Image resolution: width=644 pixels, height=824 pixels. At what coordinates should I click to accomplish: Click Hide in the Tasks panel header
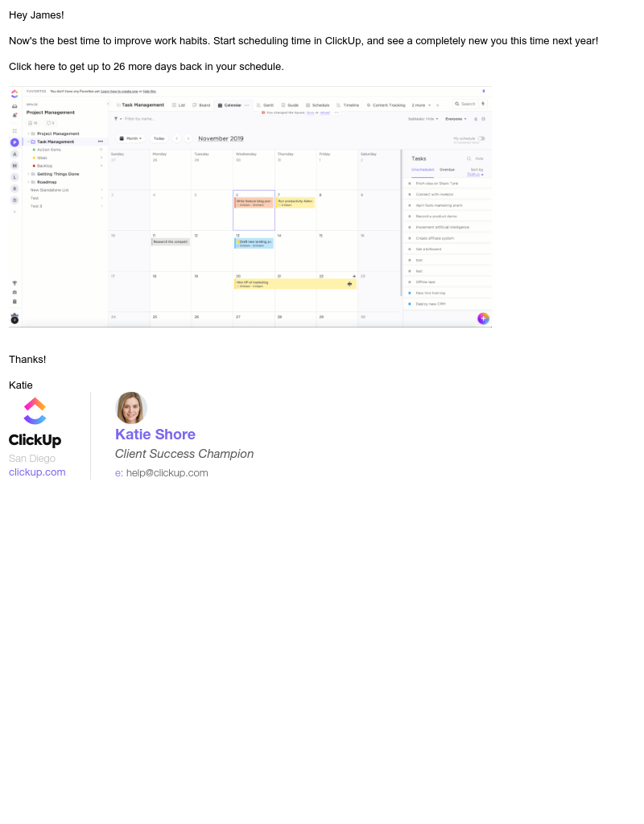point(480,159)
